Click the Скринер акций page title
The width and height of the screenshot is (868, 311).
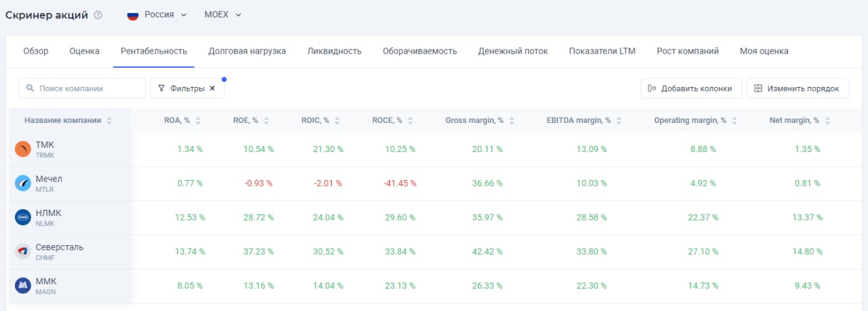[47, 15]
